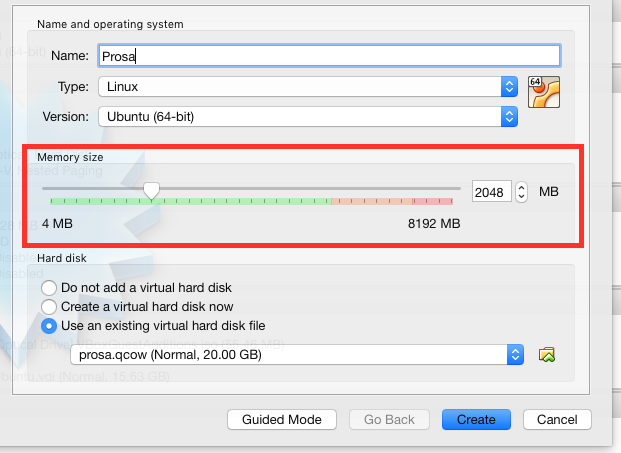This screenshot has height=453, width=621.
Task: Click the red zone of memory scale
Action: (x=432, y=202)
